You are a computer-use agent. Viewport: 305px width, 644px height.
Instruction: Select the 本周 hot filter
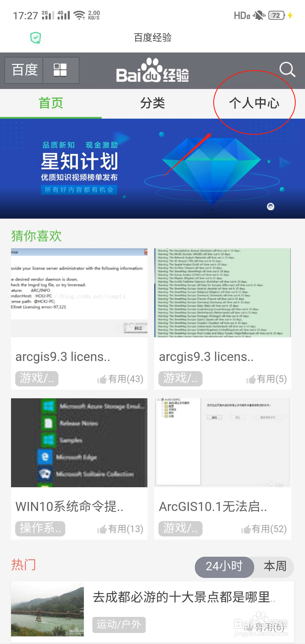tap(275, 567)
